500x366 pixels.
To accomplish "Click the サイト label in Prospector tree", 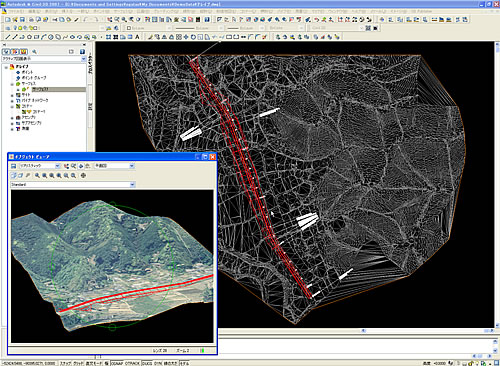I will tap(26, 95).
